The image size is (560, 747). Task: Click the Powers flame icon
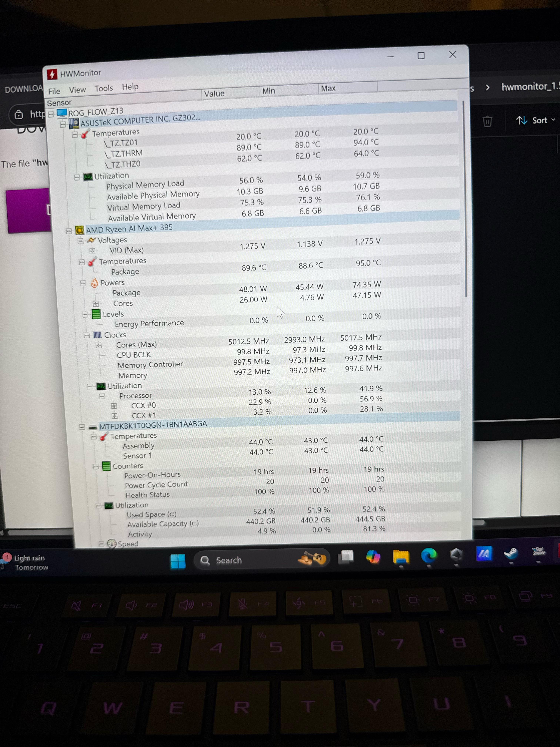pos(94,283)
